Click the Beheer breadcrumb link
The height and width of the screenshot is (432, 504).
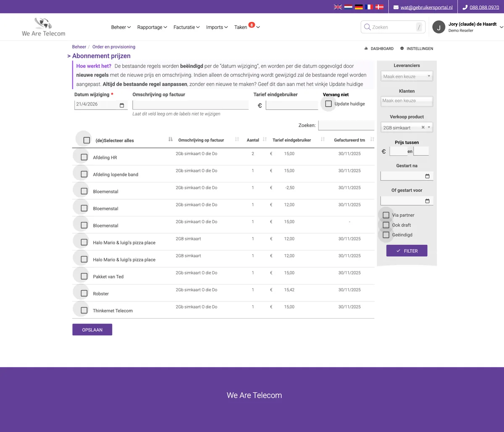[x=79, y=47]
